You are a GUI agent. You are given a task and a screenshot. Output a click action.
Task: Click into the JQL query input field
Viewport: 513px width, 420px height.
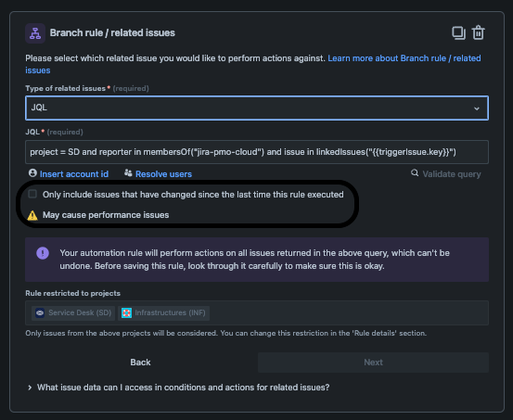pyautogui.click(x=257, y=152)
